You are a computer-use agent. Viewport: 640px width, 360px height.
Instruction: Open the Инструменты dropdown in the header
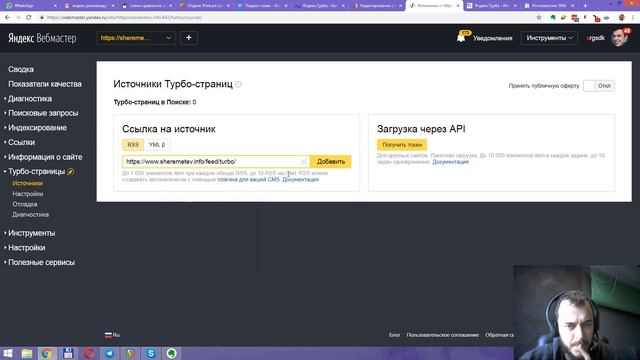[x=549, y=38]
